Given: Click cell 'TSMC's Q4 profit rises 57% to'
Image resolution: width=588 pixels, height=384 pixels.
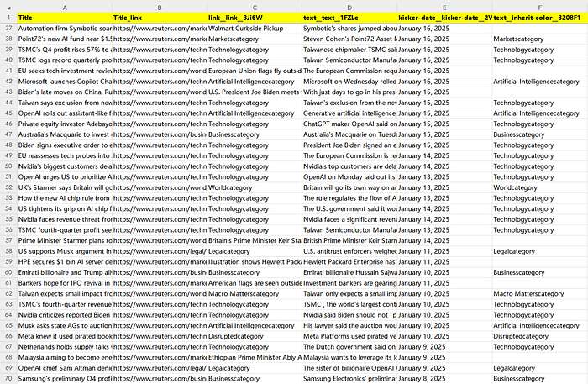Looking at the screenshot, I should (65, 50).
